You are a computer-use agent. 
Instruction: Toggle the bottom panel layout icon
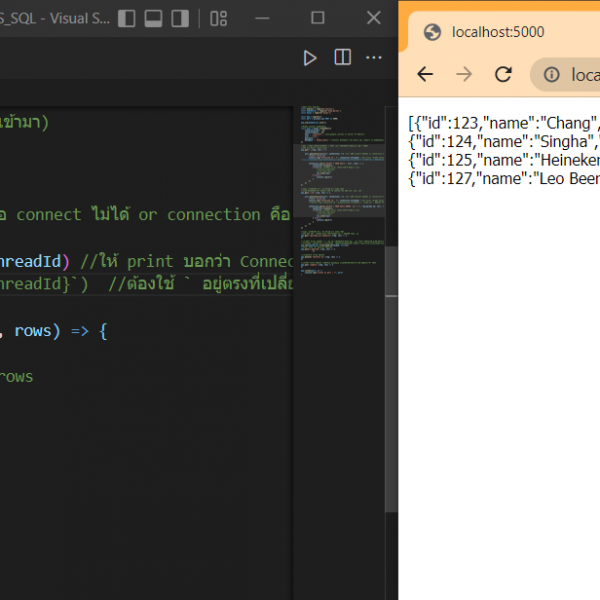pos(155,18)
